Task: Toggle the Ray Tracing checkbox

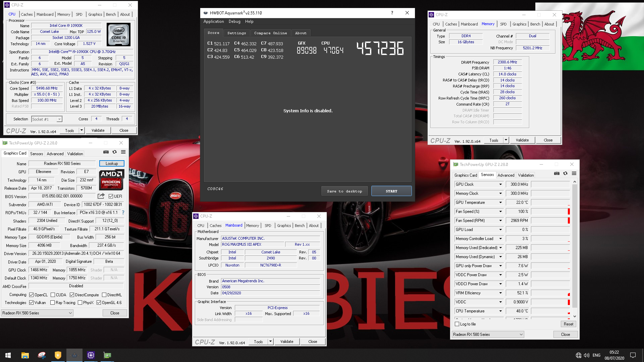Action: click(x=52, y=303)
